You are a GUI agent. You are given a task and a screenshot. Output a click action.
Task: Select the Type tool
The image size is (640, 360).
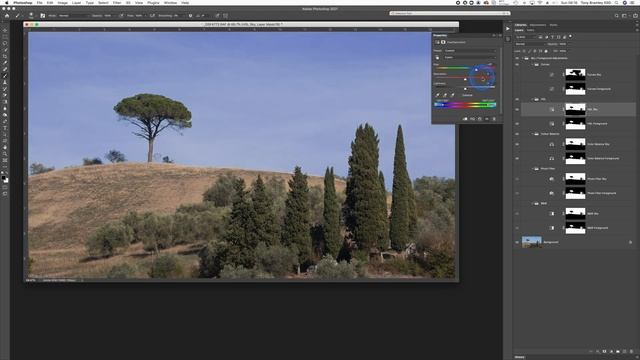click(5, 128)
